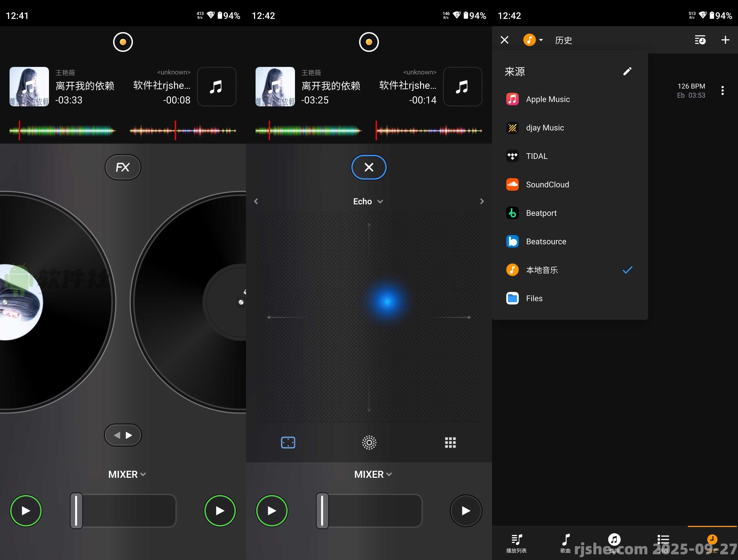The width and height of the screenshot is (738, 560).
Task: Click the tempo slider on the left deck
Action: tap(76, 510)
